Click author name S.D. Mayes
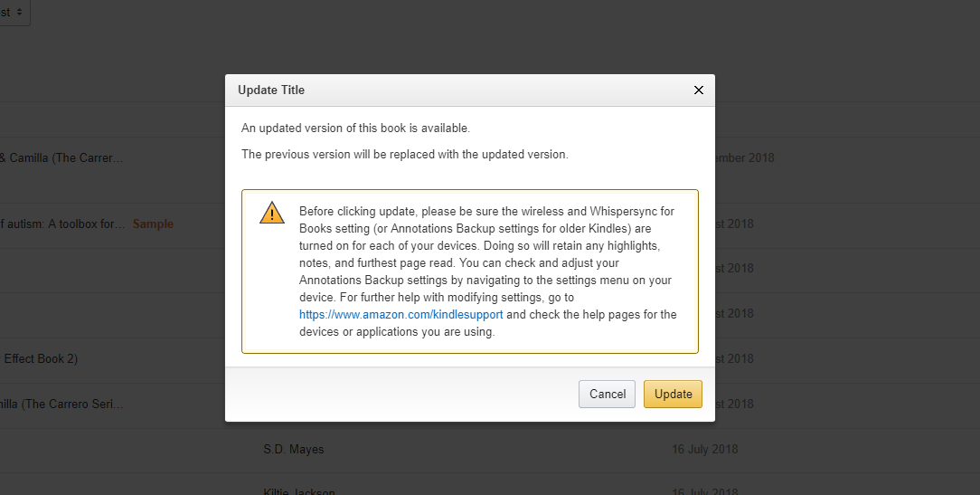This screenshot has width=980, height=495. click(294, 449)
